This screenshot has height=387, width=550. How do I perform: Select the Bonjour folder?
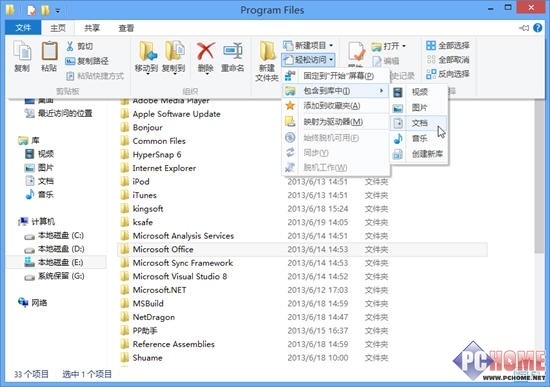(x=141, y=127)
